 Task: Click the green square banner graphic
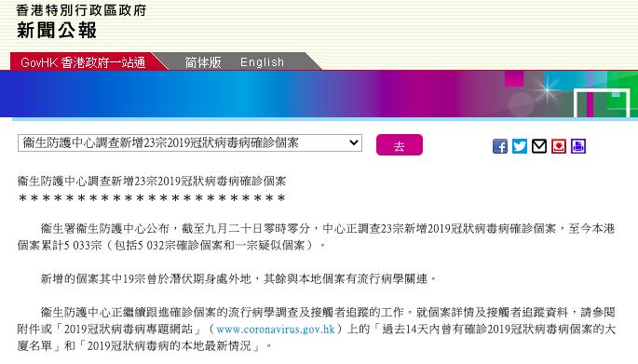(602, 103)
